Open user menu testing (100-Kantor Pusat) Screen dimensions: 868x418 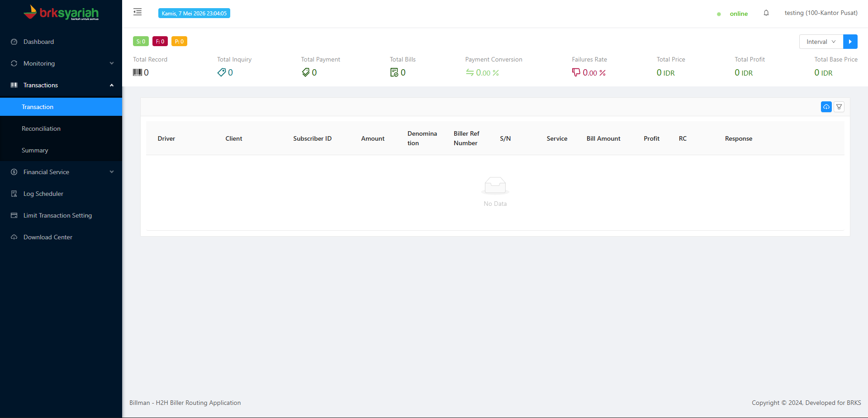[x=821, y=13]
